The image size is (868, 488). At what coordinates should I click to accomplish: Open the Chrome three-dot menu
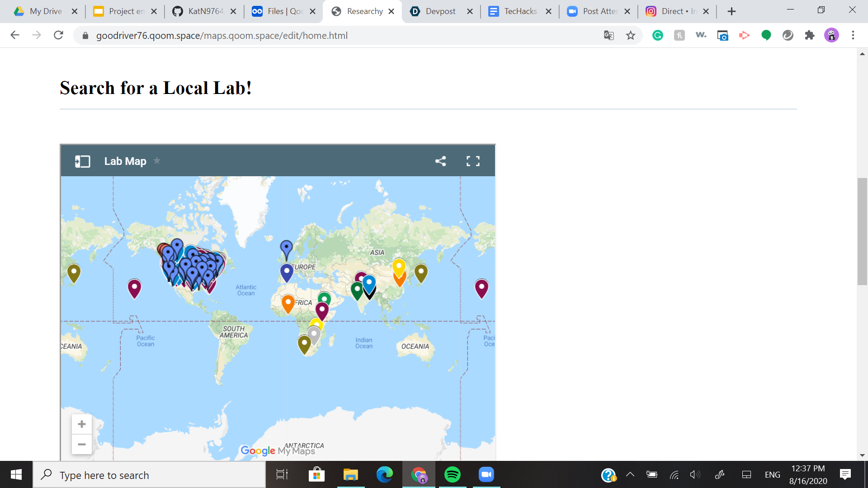(853, 35)
